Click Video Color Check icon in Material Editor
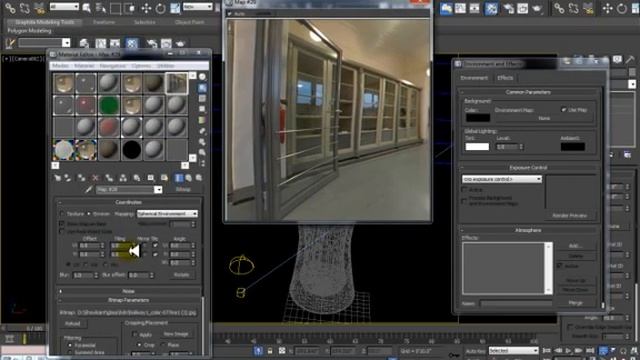The width and height of the screenshot is (640, 360). pos(202,120)
